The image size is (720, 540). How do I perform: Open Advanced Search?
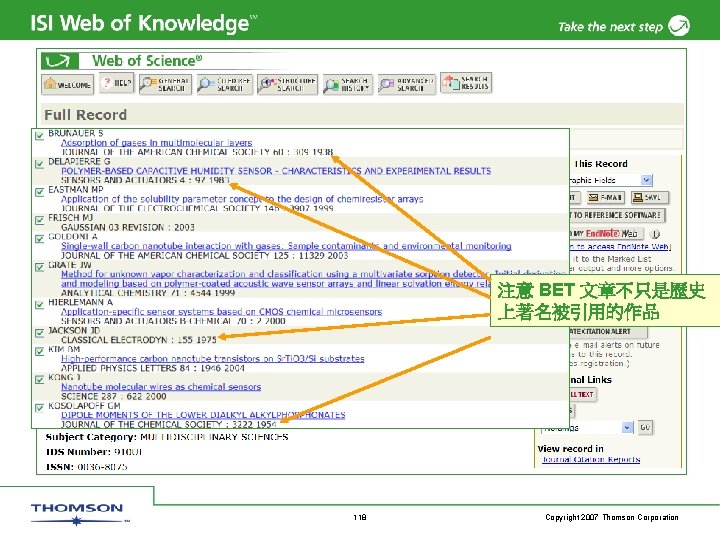coord(407,84)
